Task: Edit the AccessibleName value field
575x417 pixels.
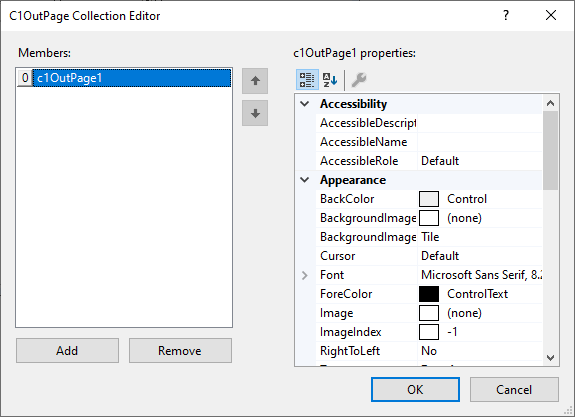Action: (x=480, y=142)
